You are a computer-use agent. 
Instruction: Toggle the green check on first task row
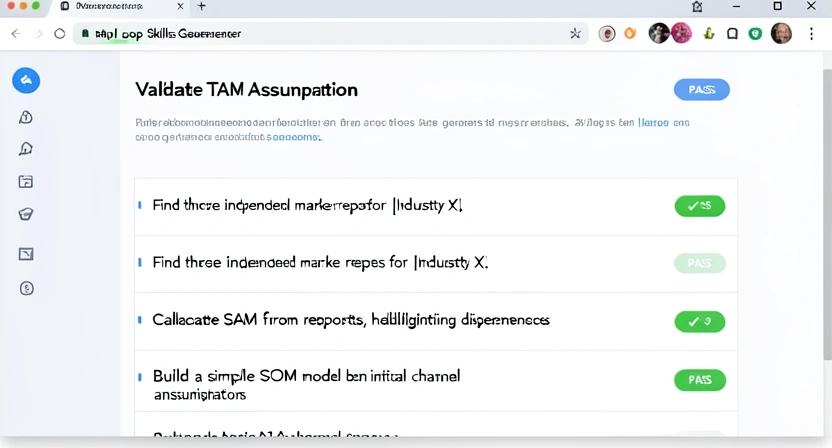click(699, 206)
